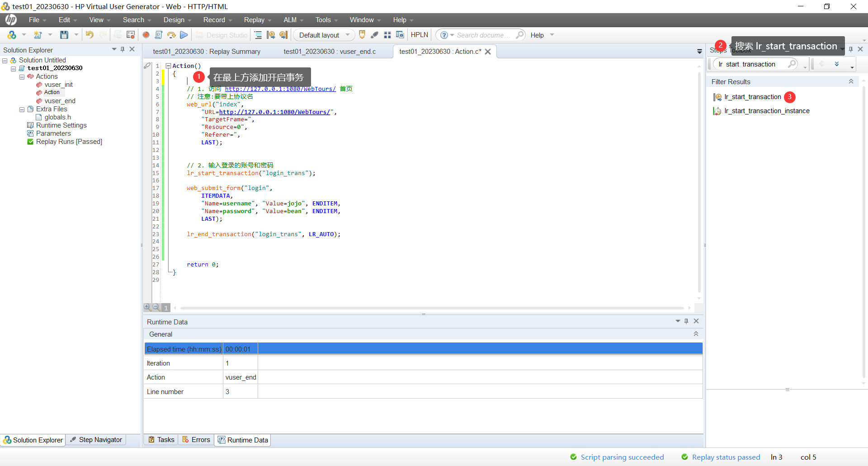Viewport: 868px width, 466px height.
Task: Close the Action.c editor tab
Action: (488, 52)
